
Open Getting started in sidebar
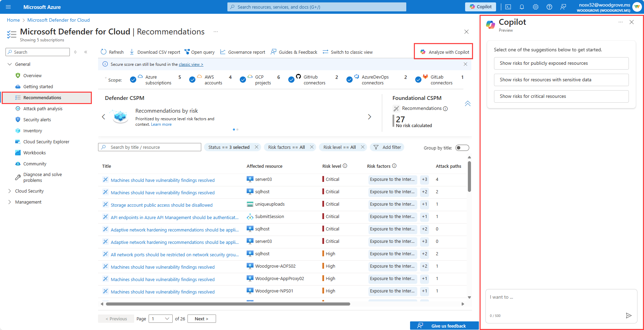click(x=38, y=86)
